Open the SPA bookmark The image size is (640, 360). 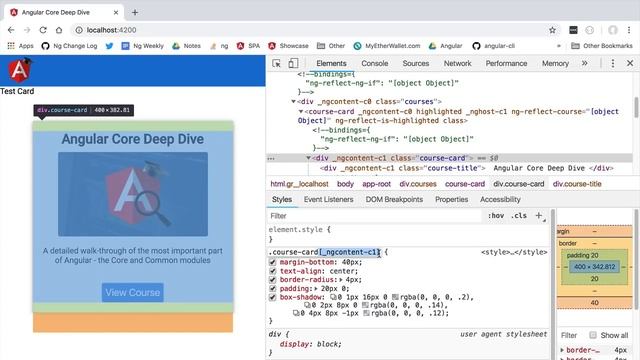click(248, 46)
